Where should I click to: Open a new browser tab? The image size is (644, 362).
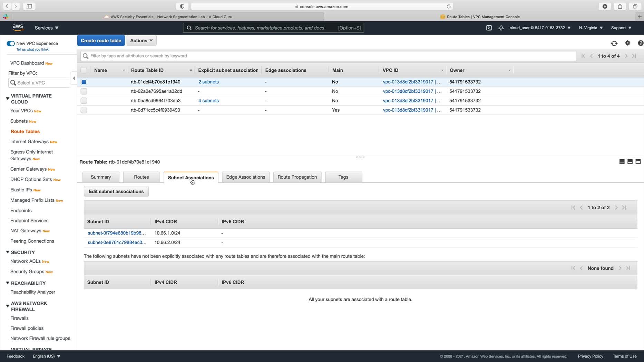640,17
